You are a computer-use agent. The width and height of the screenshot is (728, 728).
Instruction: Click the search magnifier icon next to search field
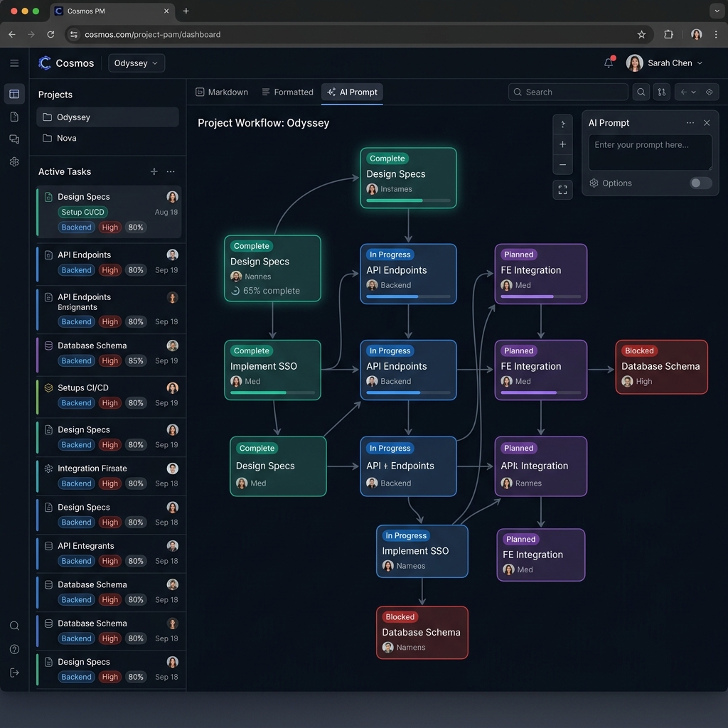click(x=641, y=92)
